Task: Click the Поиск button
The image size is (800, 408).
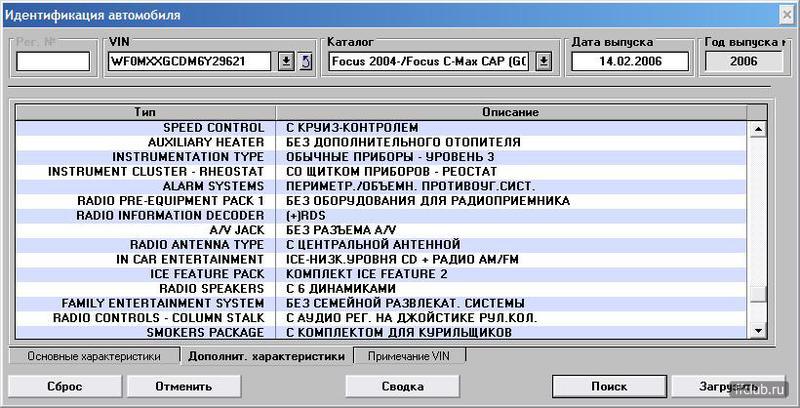Action: point(609,387)
